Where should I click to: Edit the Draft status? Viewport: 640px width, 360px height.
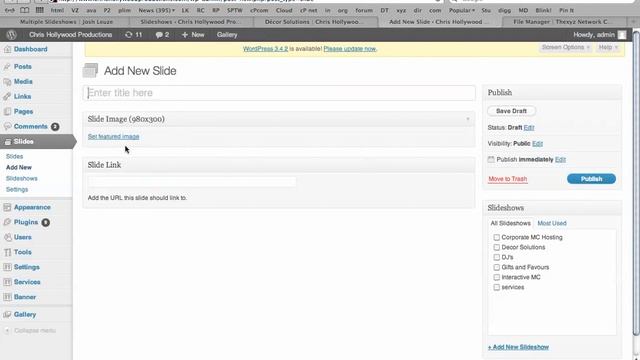[x=529, y=128]
